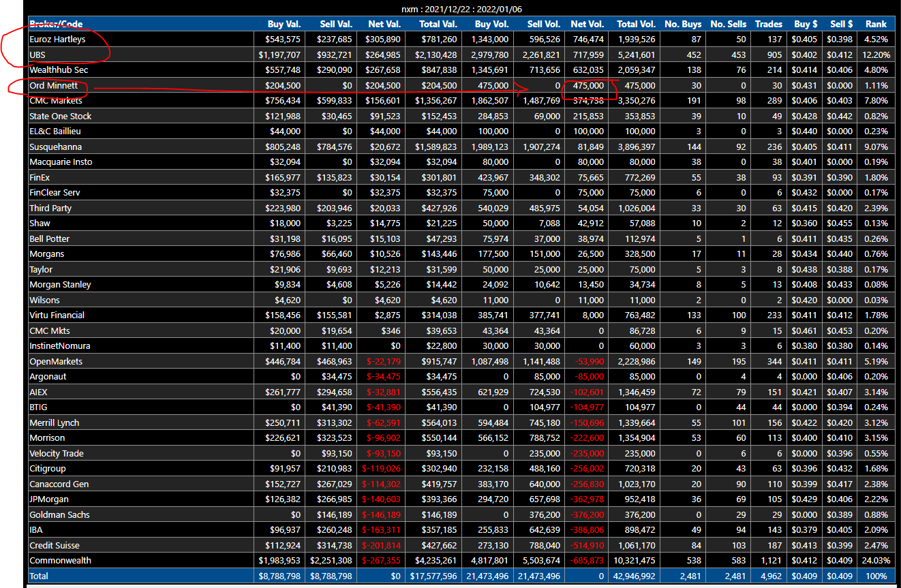
Task: Click the FinClear Serv broker name
Action: (55, 192)
